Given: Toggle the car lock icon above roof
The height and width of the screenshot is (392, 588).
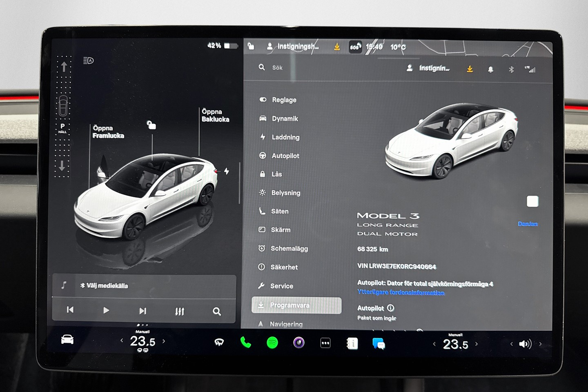Looking at the screenshot, I should (151, 125).
